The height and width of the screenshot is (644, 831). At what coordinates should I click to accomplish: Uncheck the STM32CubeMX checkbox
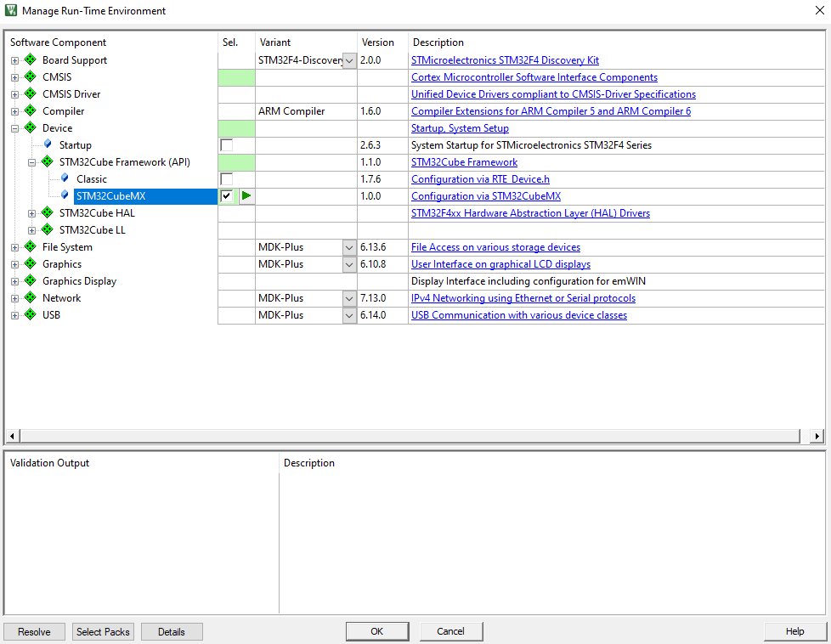tap(226, 195)
